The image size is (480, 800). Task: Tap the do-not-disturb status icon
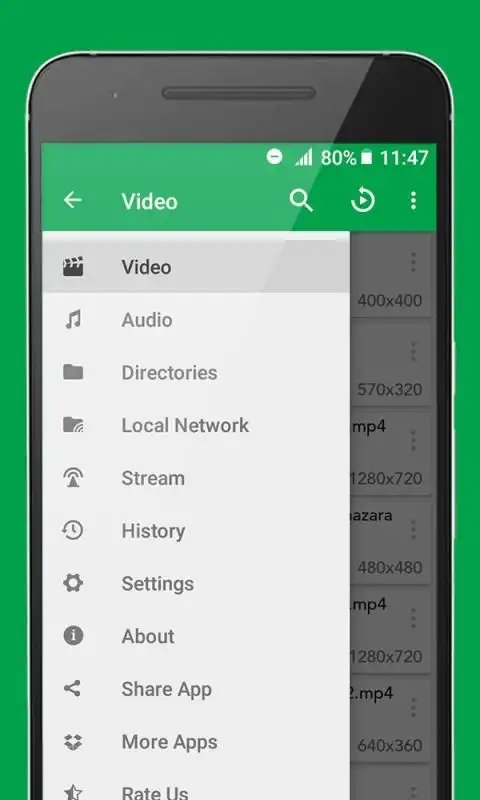click(x=274, y=157)
